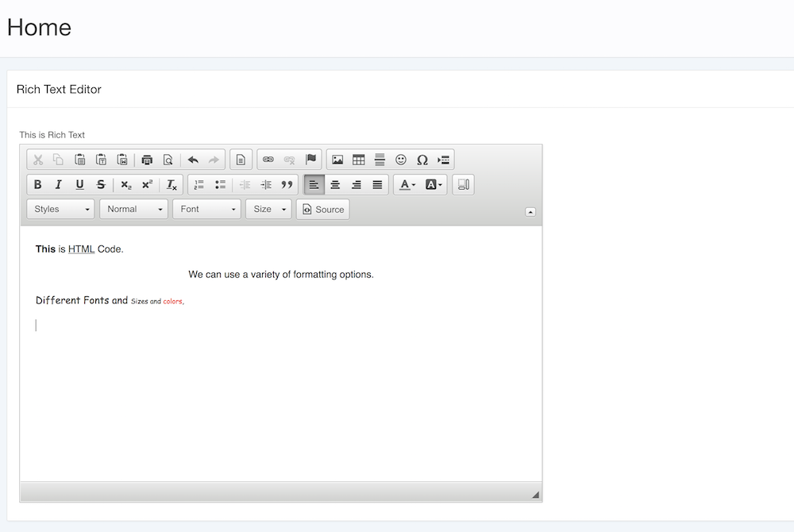
Task: Insert a smiley emoticon
Action: pos(401,159)
